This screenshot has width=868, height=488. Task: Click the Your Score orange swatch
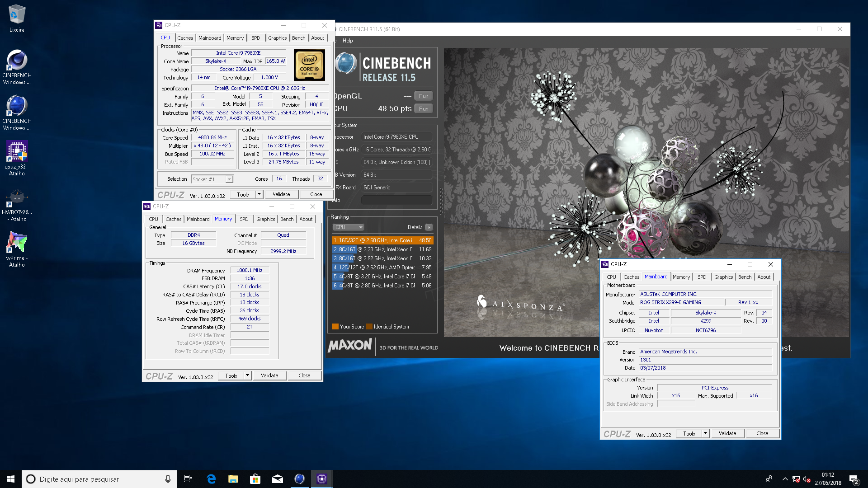(x=335, y=327)
